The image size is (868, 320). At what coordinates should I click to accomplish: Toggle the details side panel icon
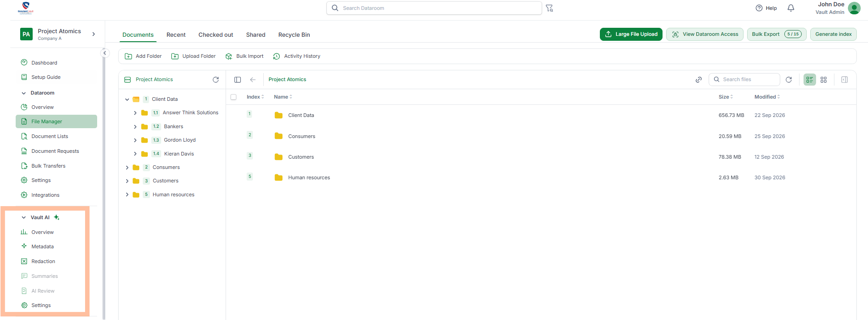coord(845,79)
